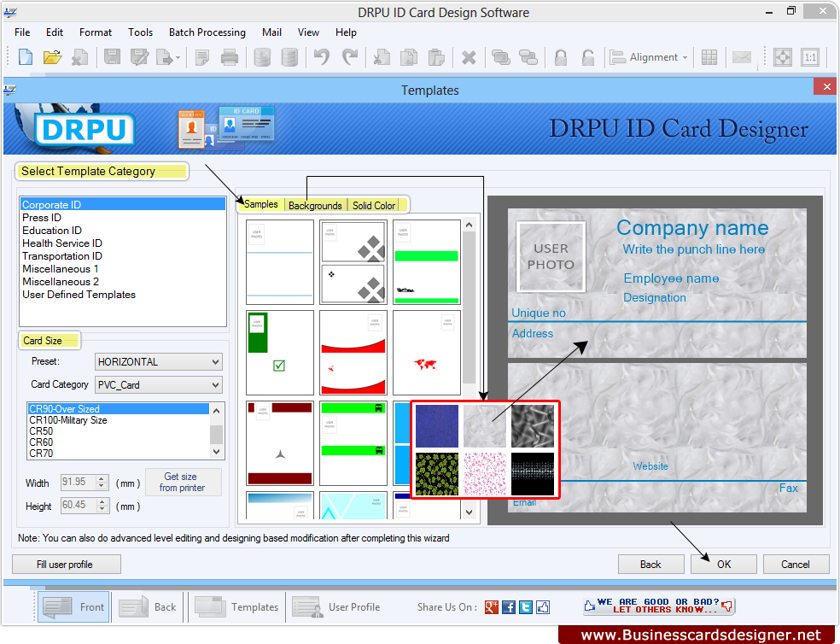
Task: Click the Cut scissors icon
Action: (382, 57)
